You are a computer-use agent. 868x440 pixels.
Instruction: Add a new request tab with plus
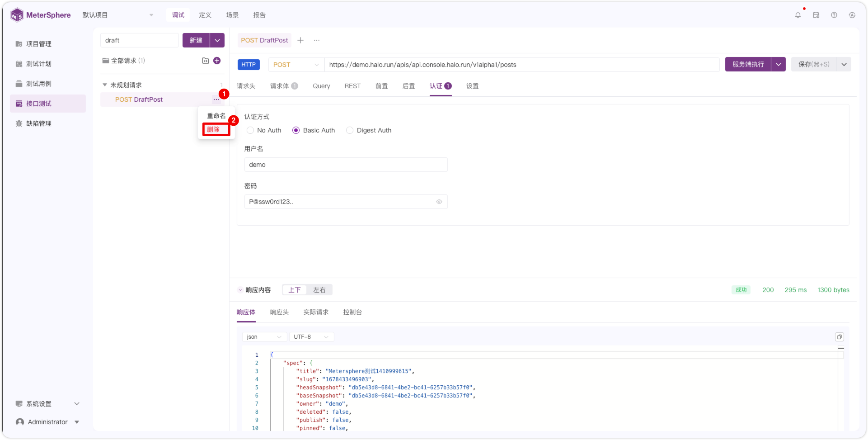(300, 40)
